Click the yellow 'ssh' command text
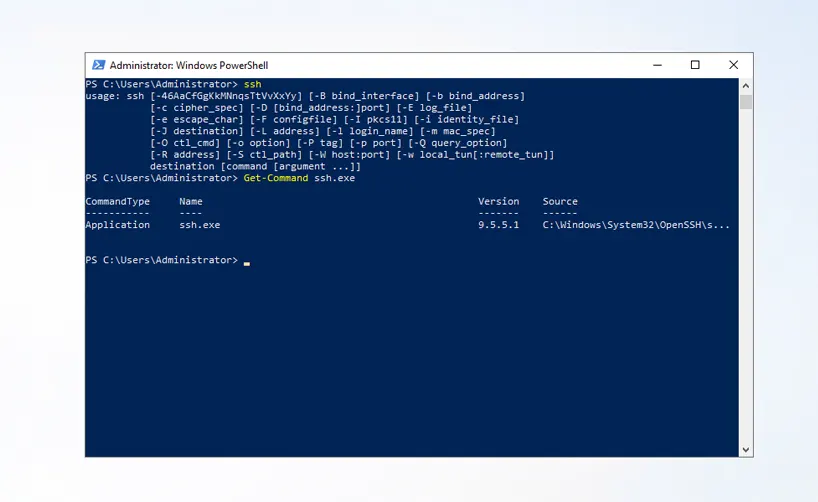The width and height of the screenshot is (818, 502). (x=252, y=84)
